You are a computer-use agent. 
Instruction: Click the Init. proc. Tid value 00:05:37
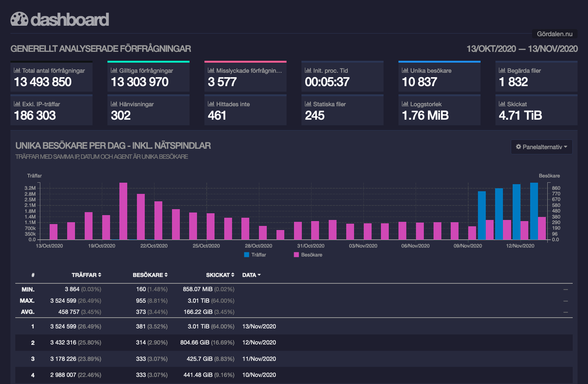coord(327,82)
